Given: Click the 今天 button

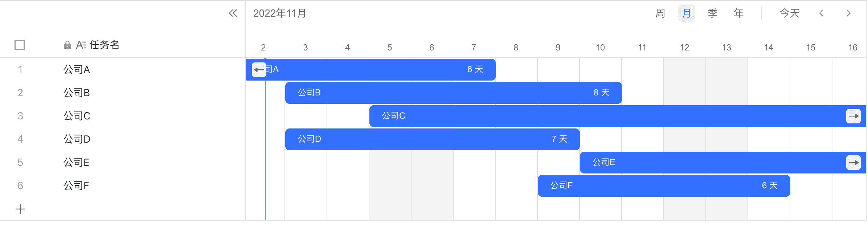Looking at the screenshot, I should tap(790, 13).
